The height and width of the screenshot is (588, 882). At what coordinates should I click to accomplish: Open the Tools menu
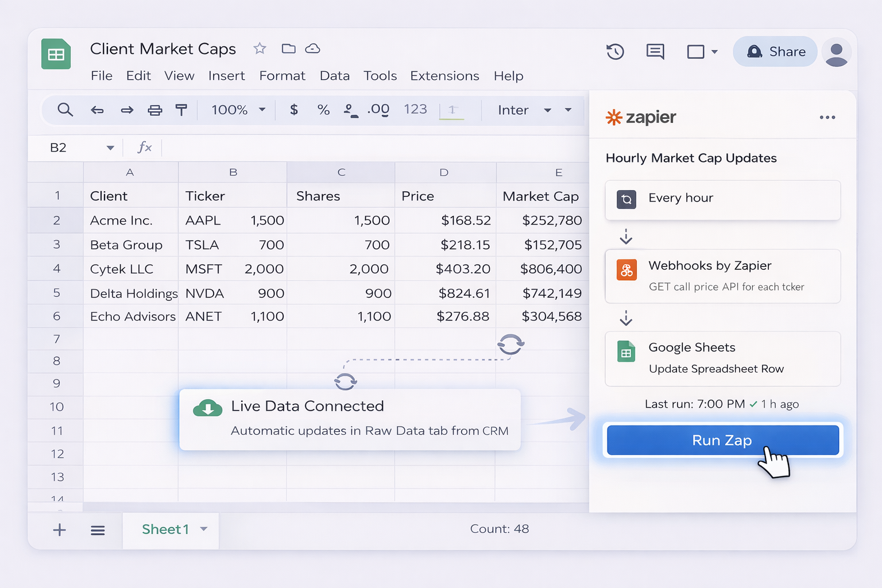(380, 76)
